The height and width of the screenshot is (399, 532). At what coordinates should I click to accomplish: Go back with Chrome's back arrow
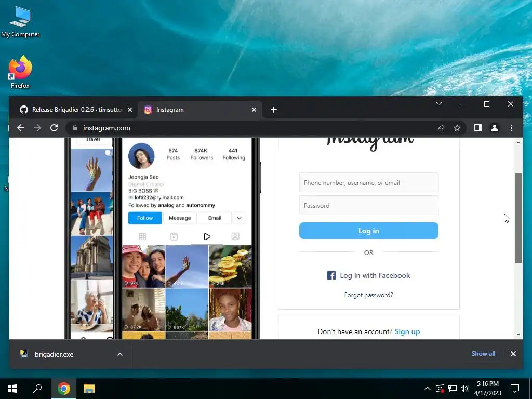[x=21, y=128]
